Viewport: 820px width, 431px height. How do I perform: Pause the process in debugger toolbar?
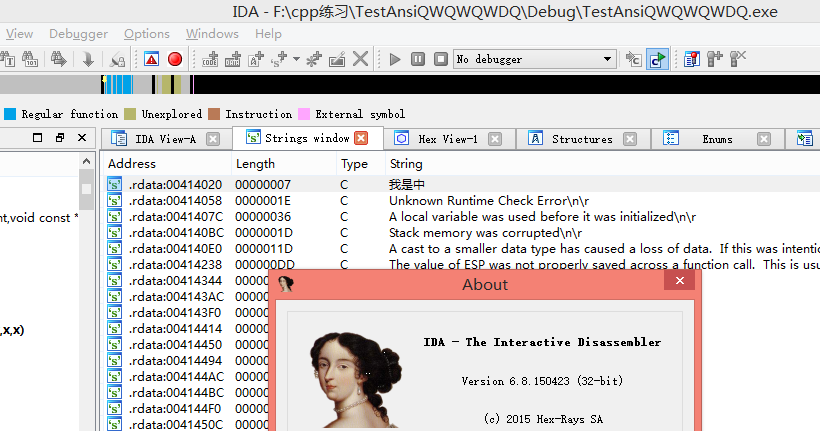[418, 59]
